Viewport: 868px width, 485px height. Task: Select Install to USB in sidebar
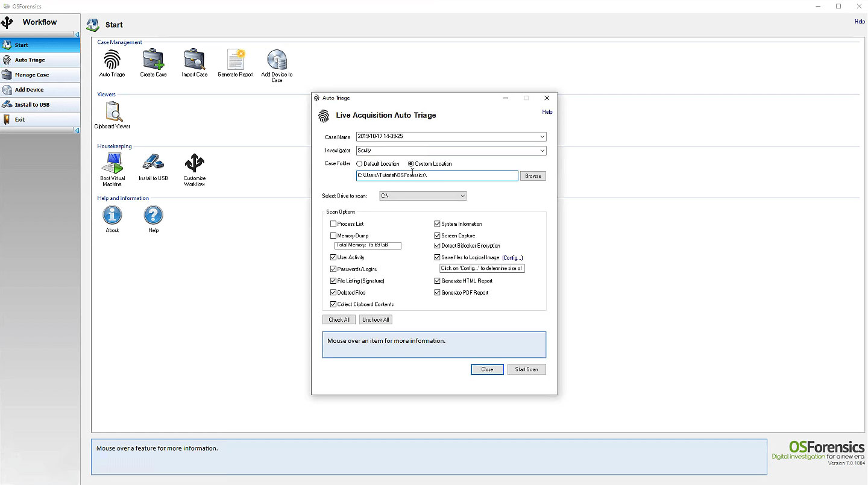pyautogui.click(x=32, y=105)
